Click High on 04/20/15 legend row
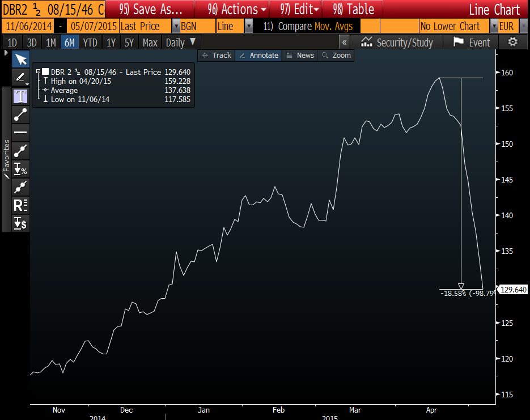Screen dimensions: 530x420 116,81
